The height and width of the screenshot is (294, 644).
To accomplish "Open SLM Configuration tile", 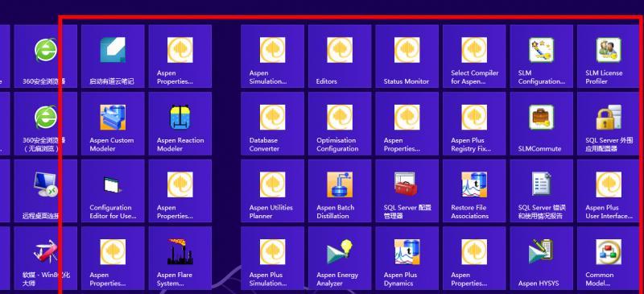I will 541,56.
